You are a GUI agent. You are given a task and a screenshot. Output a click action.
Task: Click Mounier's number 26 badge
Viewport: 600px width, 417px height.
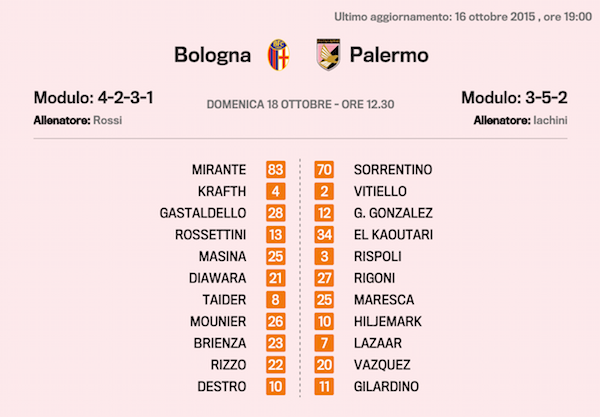pyautogui.click(x=276, y=321)
